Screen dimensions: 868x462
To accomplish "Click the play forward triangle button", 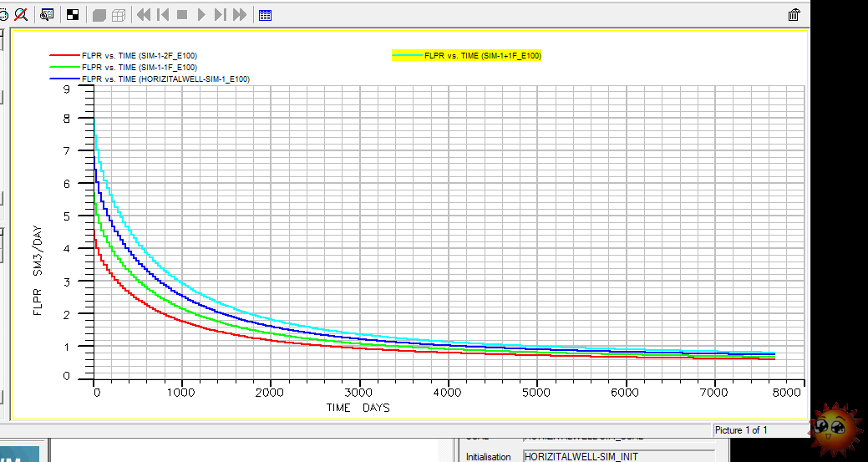I will [x=201, y=15].
